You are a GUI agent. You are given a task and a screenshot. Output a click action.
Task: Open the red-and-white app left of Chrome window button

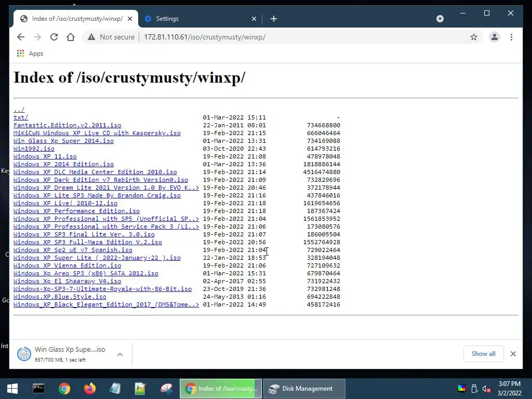coord(166,389)
